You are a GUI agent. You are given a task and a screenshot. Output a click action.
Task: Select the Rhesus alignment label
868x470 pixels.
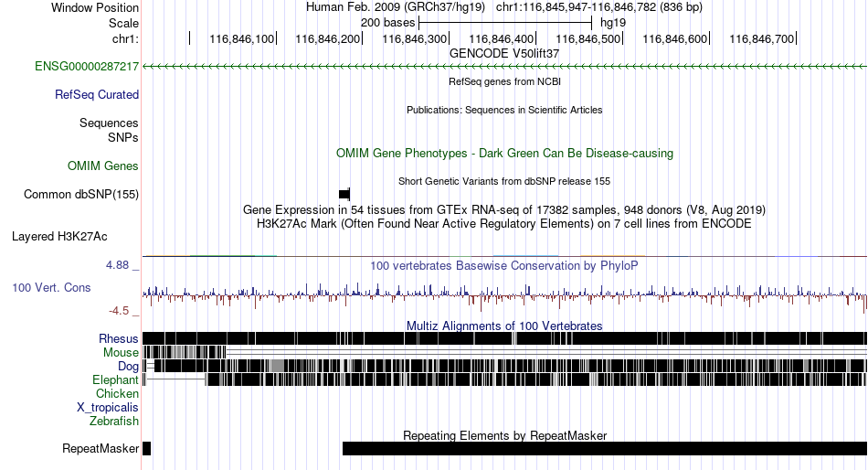click(118, 338)
